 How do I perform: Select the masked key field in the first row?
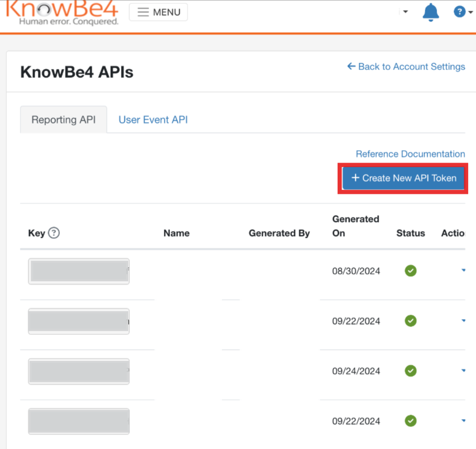pyautogui.click(x=78, y=271)
